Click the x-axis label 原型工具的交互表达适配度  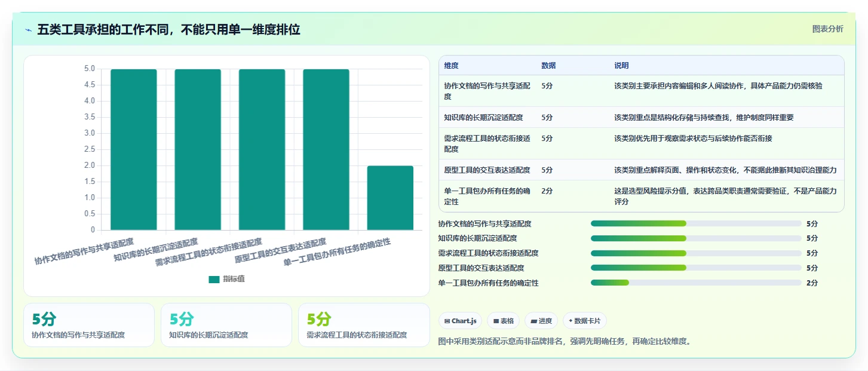pos(280,251)
